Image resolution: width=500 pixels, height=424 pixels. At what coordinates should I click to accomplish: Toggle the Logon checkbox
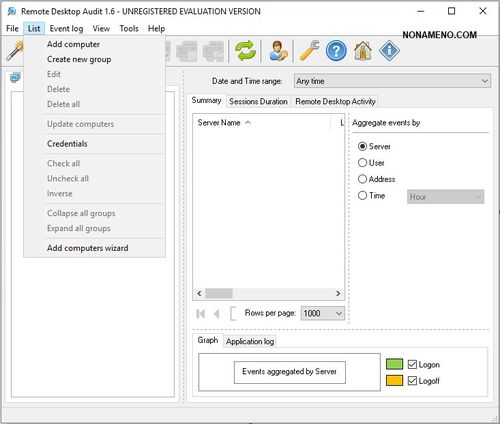click(412, 364)
